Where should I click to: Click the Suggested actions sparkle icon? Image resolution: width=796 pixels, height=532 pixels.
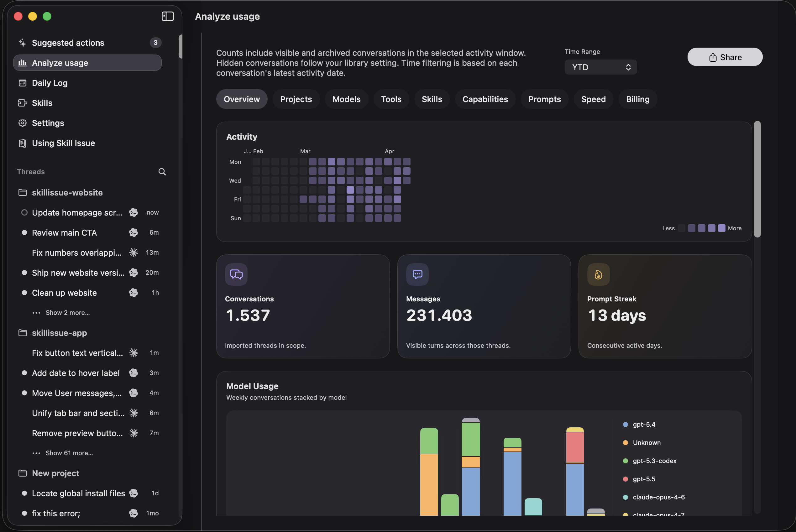point(22,43)
